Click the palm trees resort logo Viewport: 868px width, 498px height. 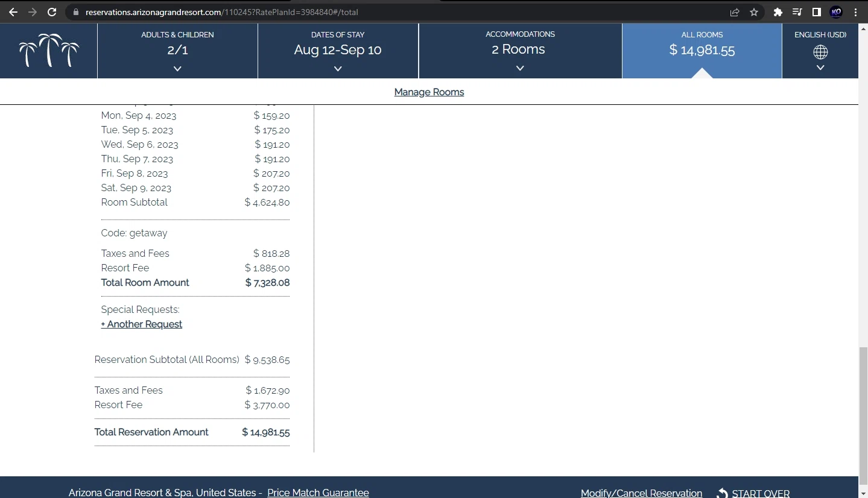pos(49,51)
